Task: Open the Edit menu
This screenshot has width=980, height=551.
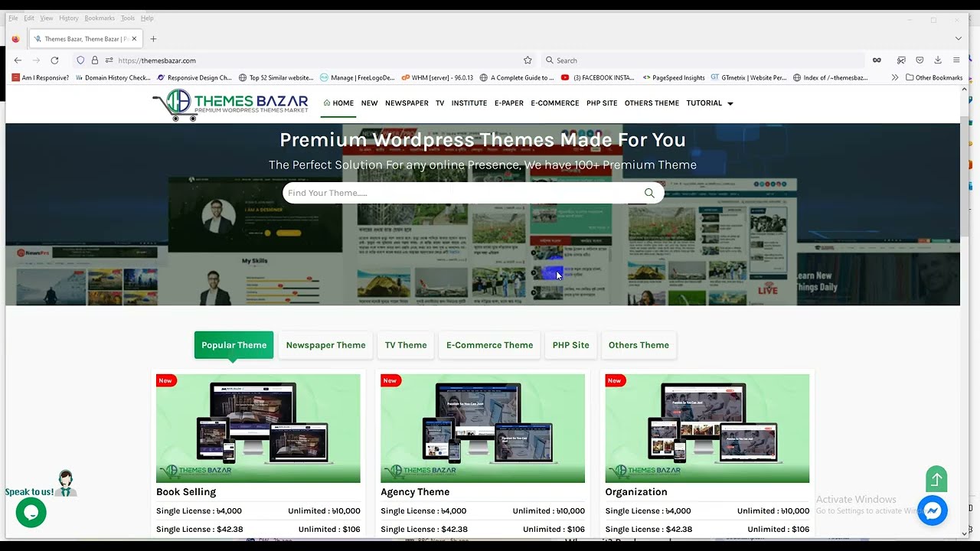Action: 28,18
